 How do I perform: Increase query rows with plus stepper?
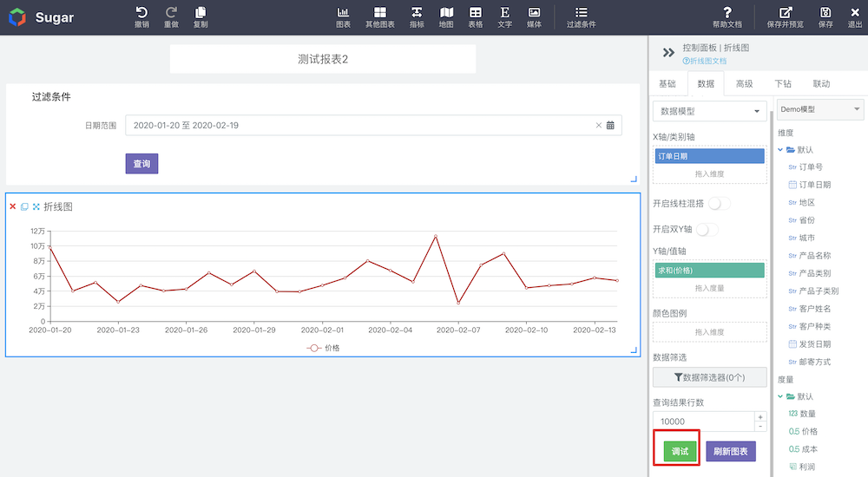point(760,416)
